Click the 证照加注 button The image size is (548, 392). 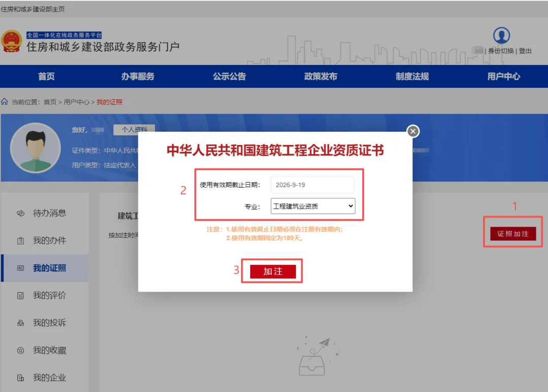[513, 234]
